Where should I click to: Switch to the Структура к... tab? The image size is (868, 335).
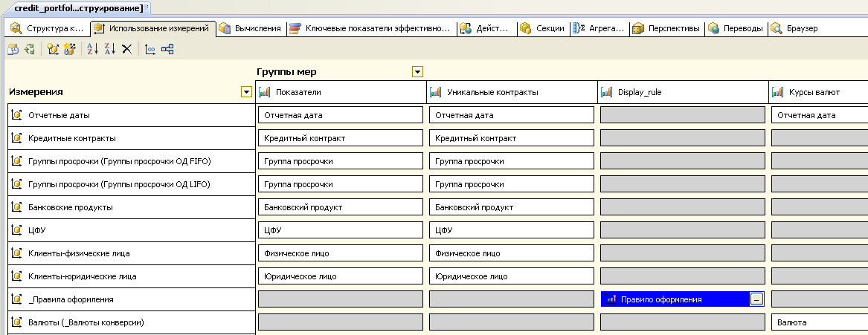pyautogui.click(x=48, y=28)
